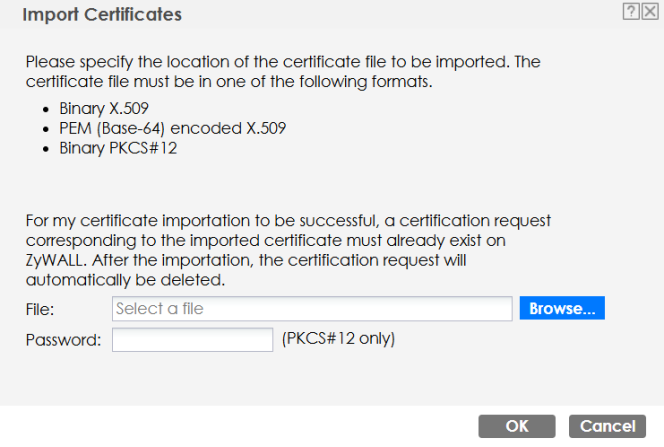Screen dimensions: 664x447
Task: Click the "Password:" label
Action: 64,340
